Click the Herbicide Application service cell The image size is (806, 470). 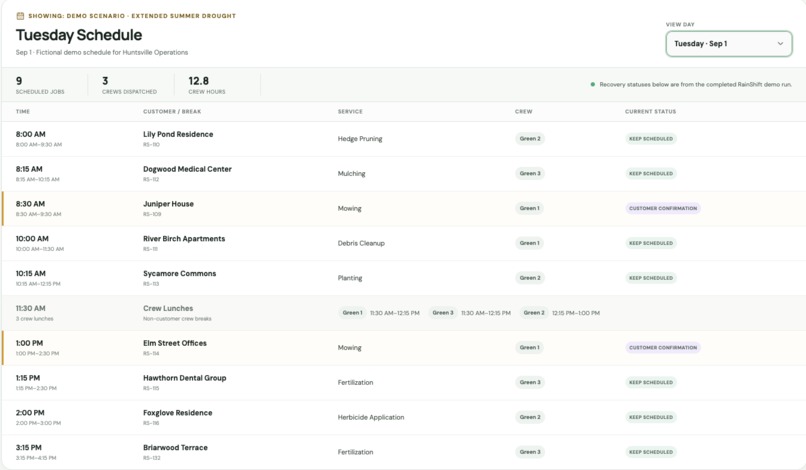pos(371,418)
